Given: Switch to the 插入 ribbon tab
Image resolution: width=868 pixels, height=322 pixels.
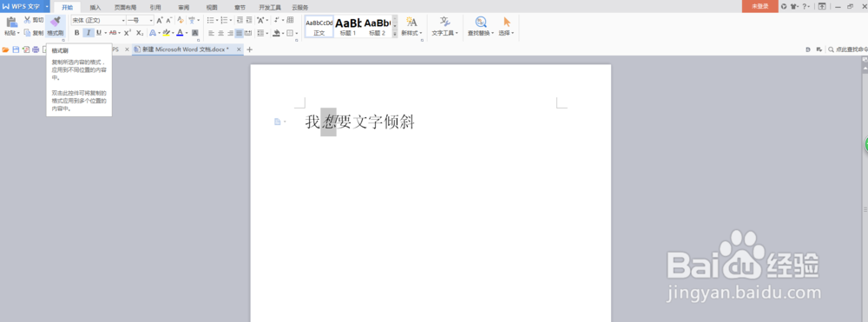Looking at the screenshot, I should tap(95, 7).
